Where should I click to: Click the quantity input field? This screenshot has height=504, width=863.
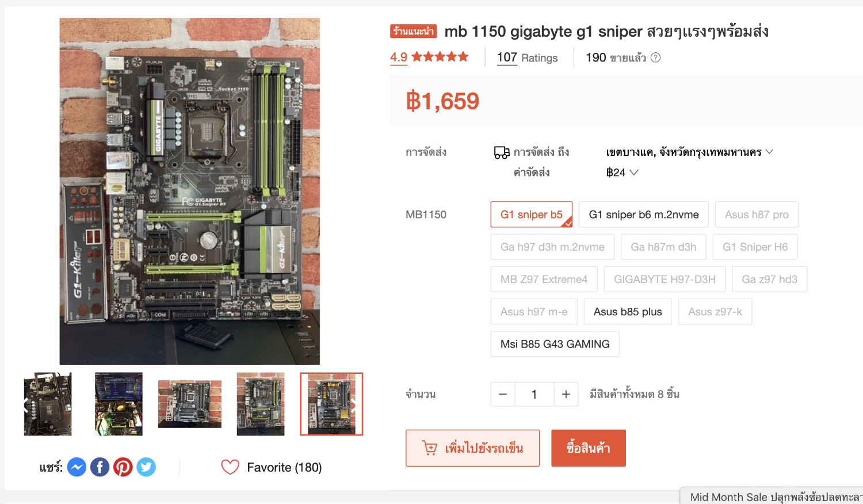pos(534,394)
